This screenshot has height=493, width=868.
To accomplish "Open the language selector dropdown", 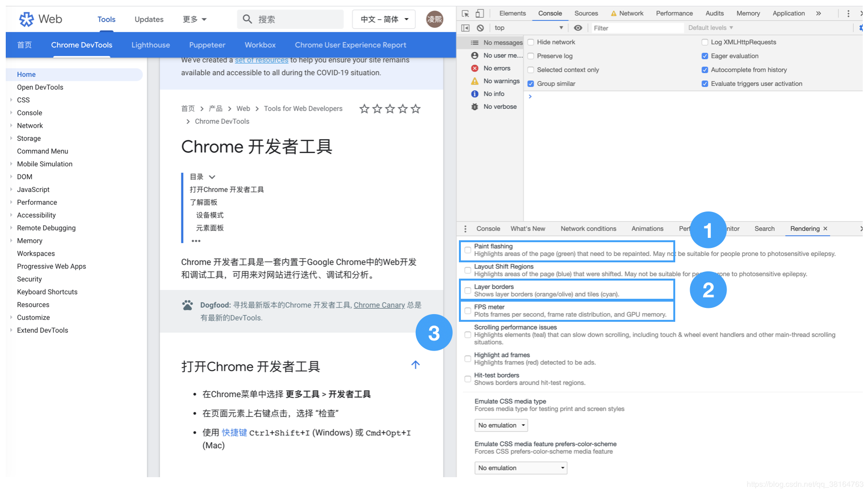I will [x=384, y=19].
